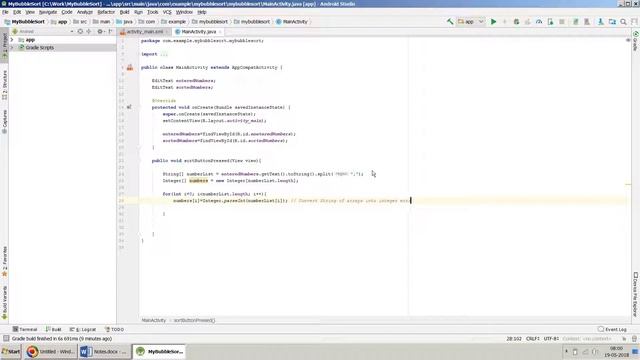The height and width of the screenshot is (360, 640).
Task: Click the sortButtonPressed() editor breadcrumb
Action: point(194,320)
